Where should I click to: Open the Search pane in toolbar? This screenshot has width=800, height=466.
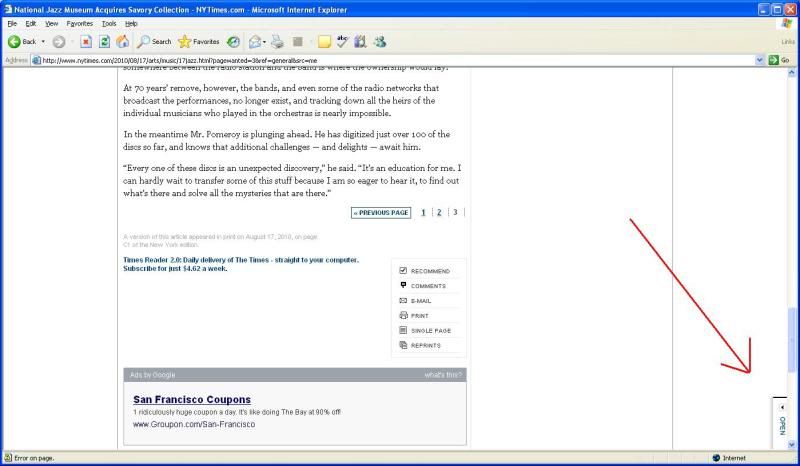pos(154,42)
